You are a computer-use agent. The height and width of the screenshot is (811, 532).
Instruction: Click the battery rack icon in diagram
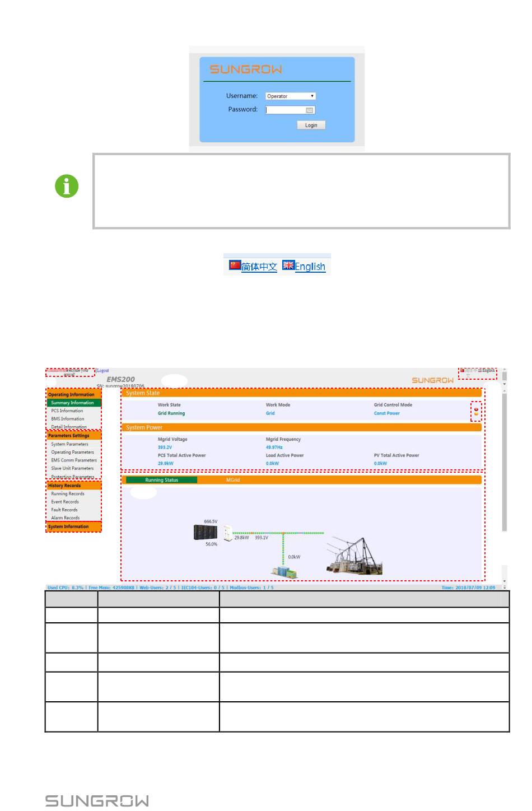click(206, 533)
